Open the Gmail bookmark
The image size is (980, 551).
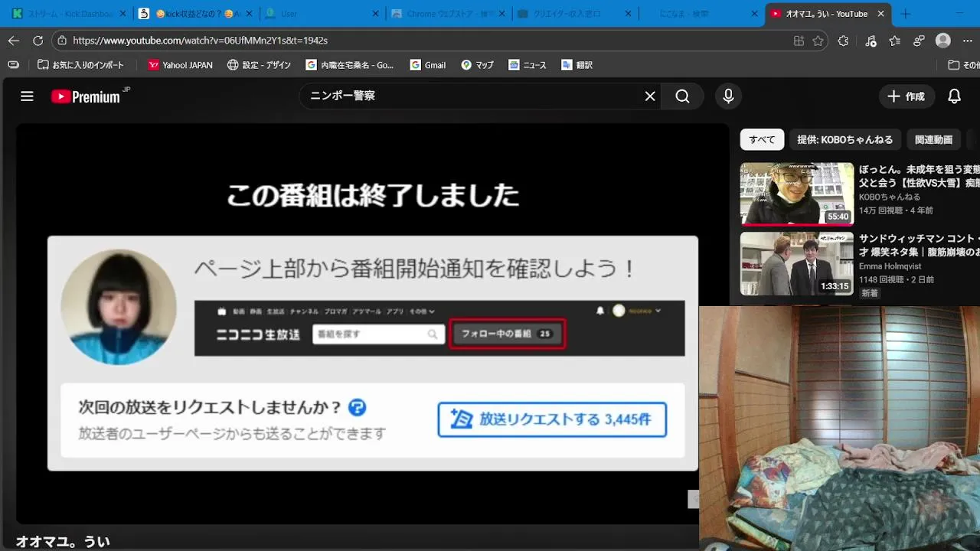[428, 65]
